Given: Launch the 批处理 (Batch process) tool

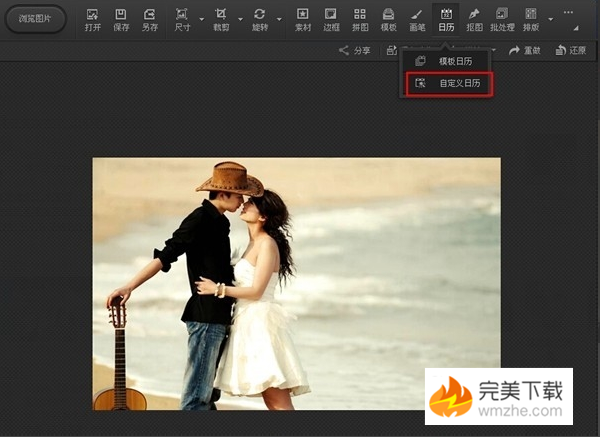Looking at the screenshot, I should [502, 19].
